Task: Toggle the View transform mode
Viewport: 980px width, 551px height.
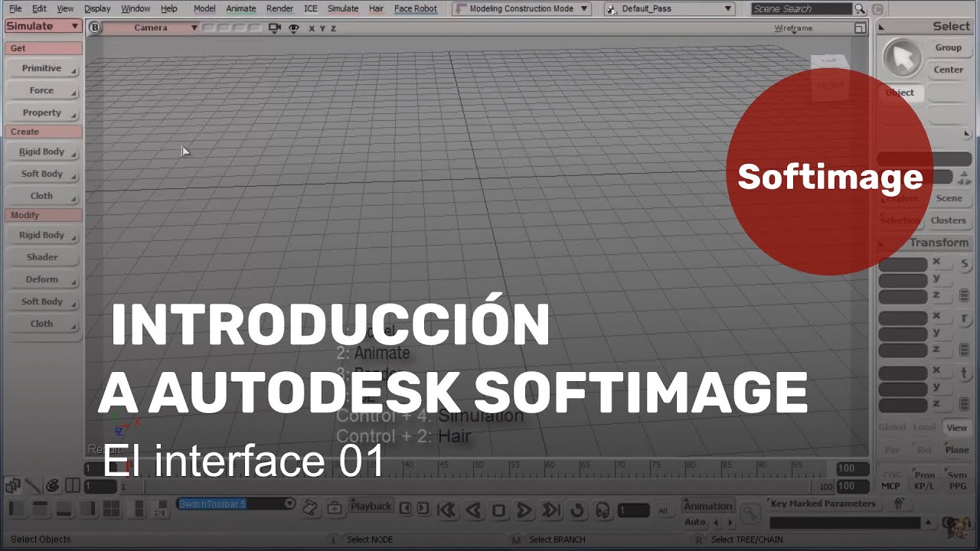Action: coord(956,428)
